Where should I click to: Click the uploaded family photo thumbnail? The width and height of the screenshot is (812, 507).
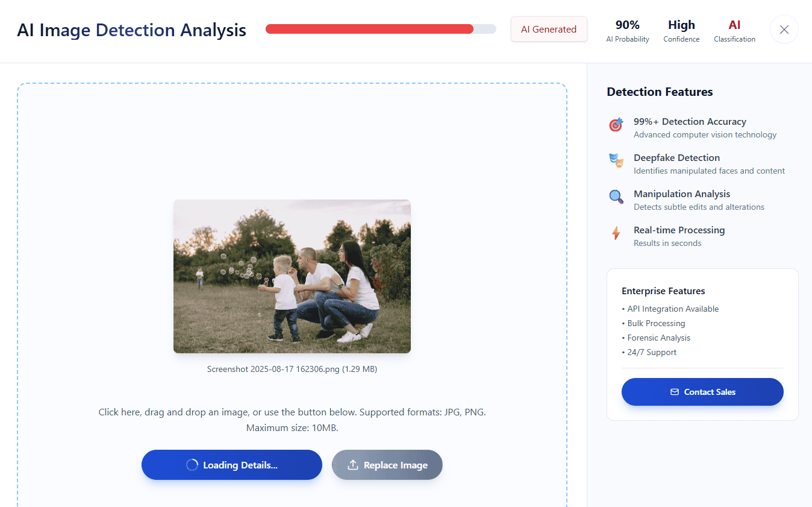coord(292,276)
